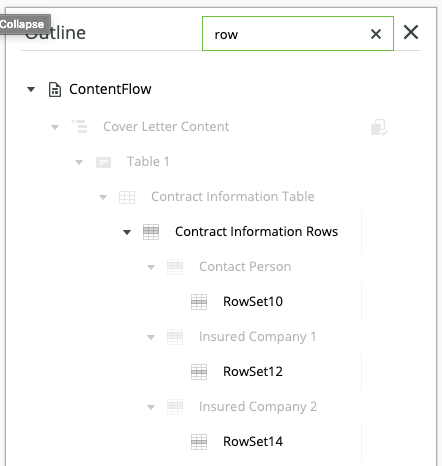
Task: Click the ContentFlow document icon
Action: [55, 90]
